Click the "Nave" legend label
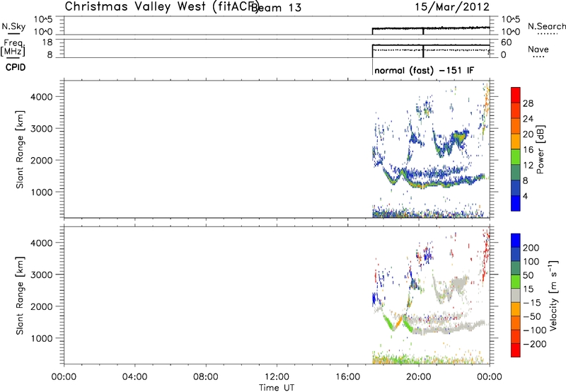Screen dimensions: 566x392 [x=538, y=49]
